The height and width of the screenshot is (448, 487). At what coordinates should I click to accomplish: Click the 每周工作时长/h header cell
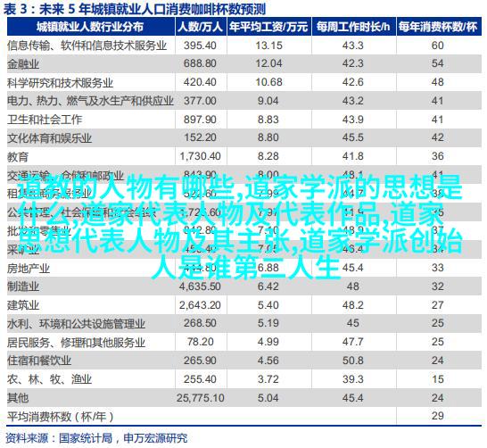pyautogui.click(x=353, y=27)
